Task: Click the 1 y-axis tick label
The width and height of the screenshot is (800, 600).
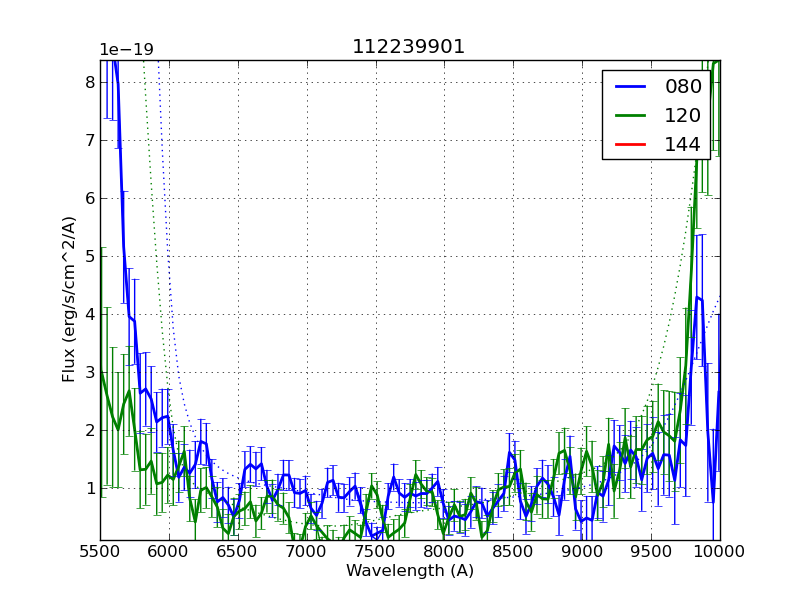Action: point(90,488)
